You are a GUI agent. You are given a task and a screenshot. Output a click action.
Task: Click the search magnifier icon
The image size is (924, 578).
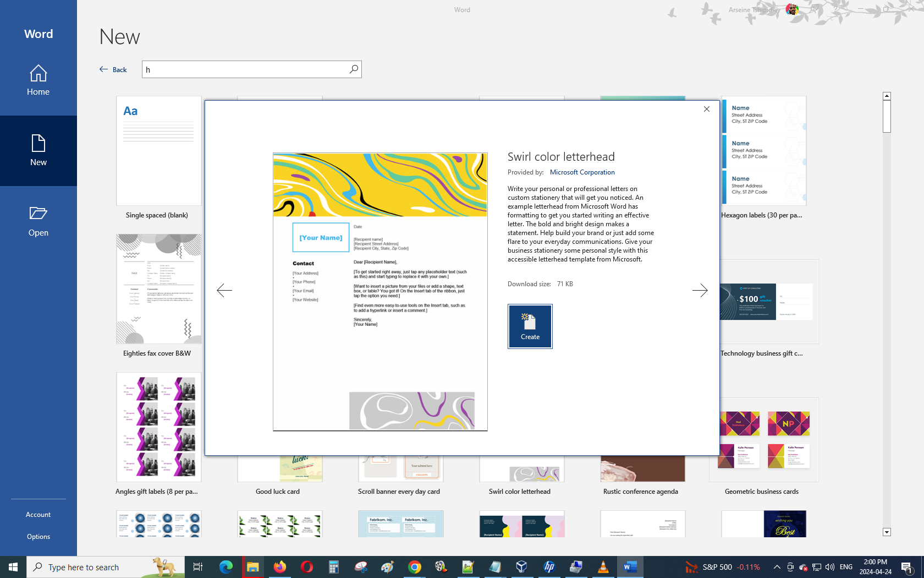pyautogui.click(x=354, y=69)
